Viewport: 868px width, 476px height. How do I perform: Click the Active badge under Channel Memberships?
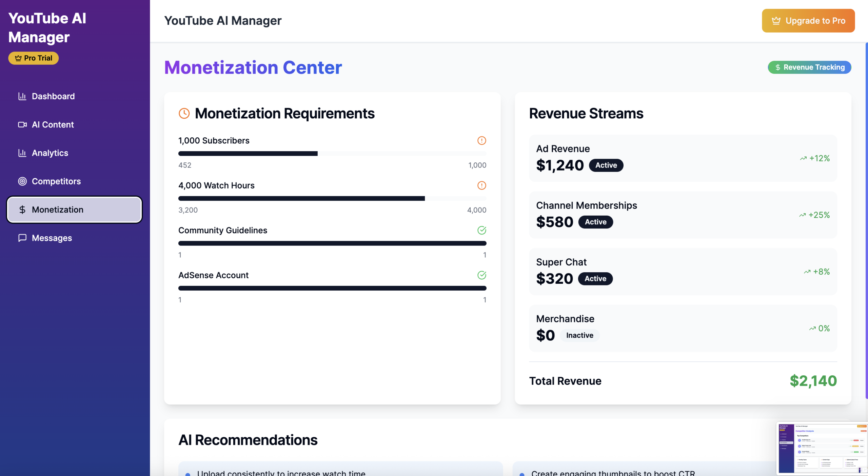(x=596, y=222)
